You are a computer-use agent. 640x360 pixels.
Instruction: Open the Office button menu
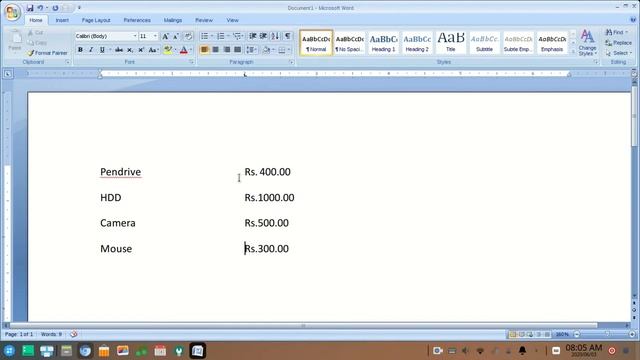click(12, 12)
